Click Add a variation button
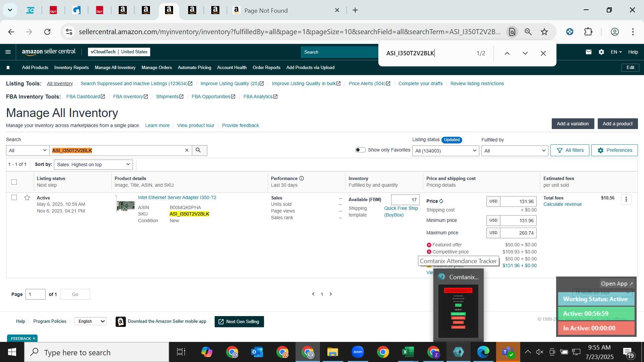Screen dimensions: 644x362 [573, 124]
